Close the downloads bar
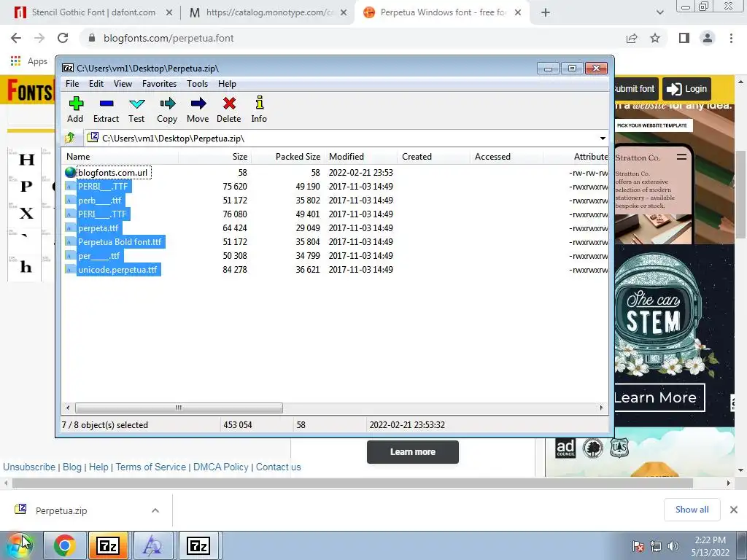This screenshot has height=560, width=747. pos(734,510)
